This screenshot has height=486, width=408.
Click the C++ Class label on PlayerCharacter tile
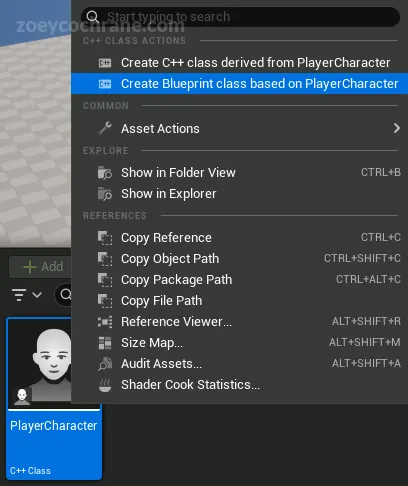point(30,471)
